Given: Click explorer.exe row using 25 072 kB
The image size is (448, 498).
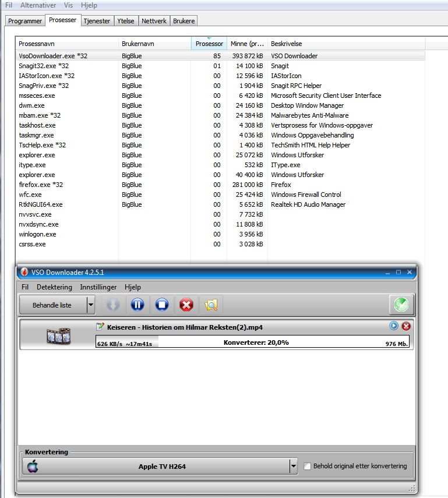Looking at the screenshot, I should pyautogui.click(x=220, y=155).
